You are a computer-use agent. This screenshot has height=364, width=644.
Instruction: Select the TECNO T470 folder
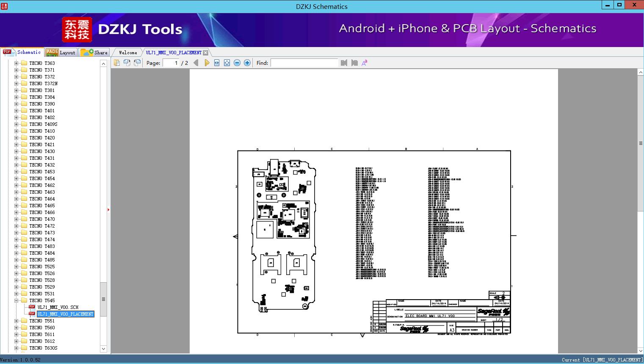42,219
